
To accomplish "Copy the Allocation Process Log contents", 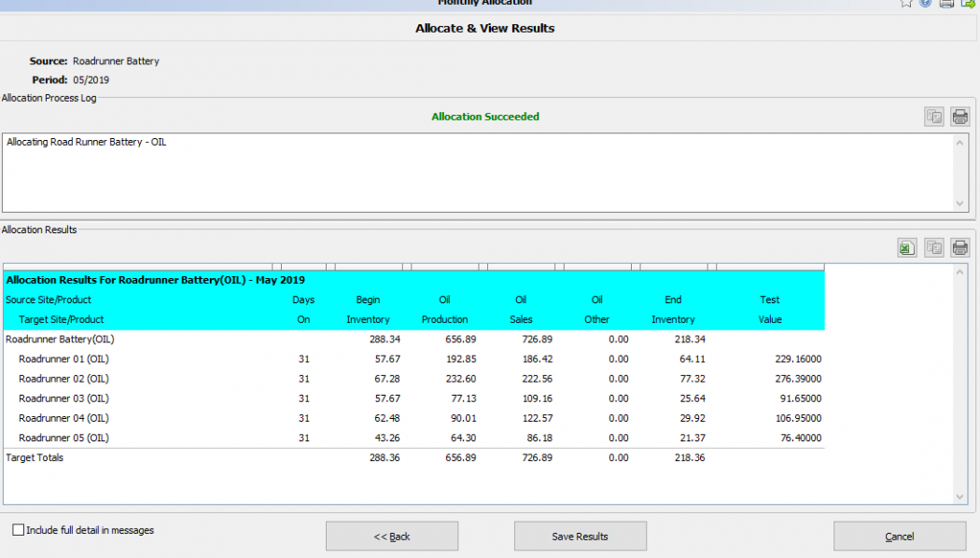I will pyautogui.click(x=934, y=117).
